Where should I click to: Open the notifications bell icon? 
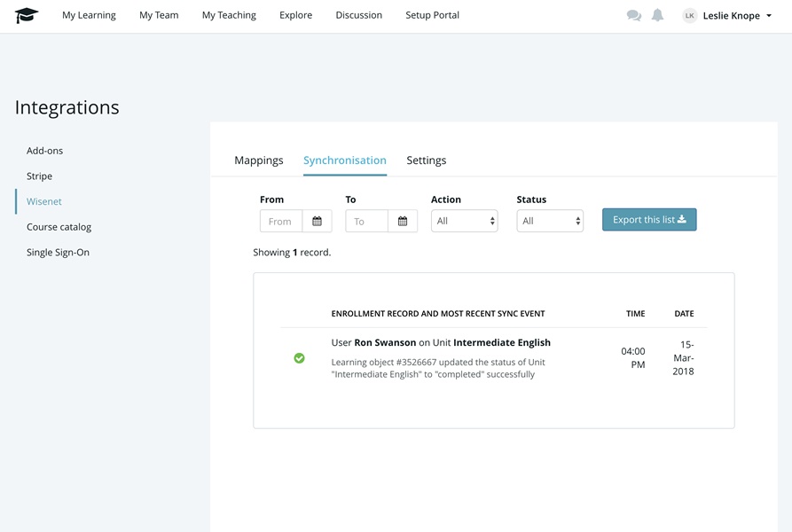point(657,15)
